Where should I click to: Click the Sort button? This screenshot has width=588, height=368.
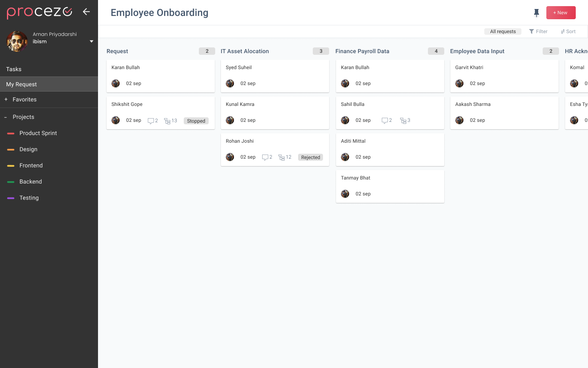tap(568, 31)
